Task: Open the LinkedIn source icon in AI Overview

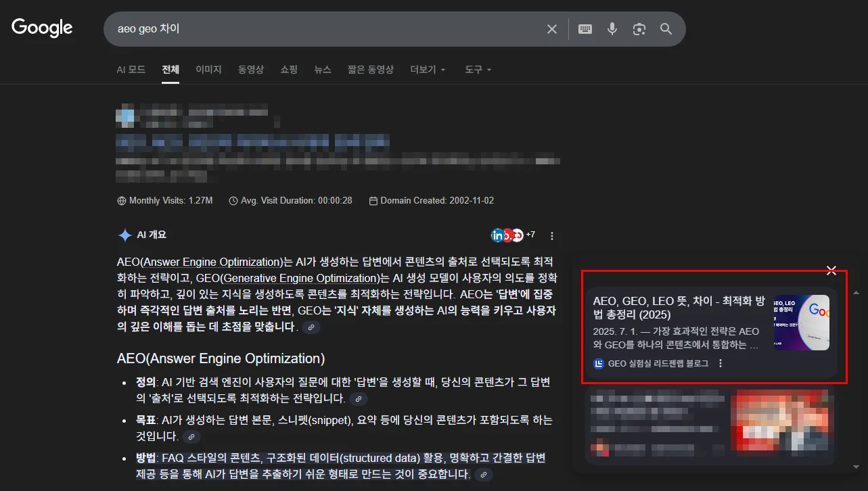Action: (x=498, y=234)
